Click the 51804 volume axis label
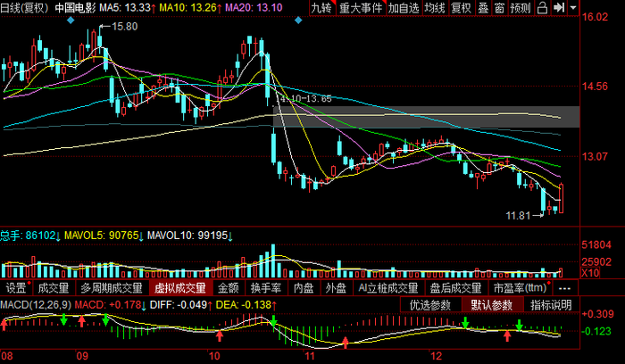 point(596,245)
